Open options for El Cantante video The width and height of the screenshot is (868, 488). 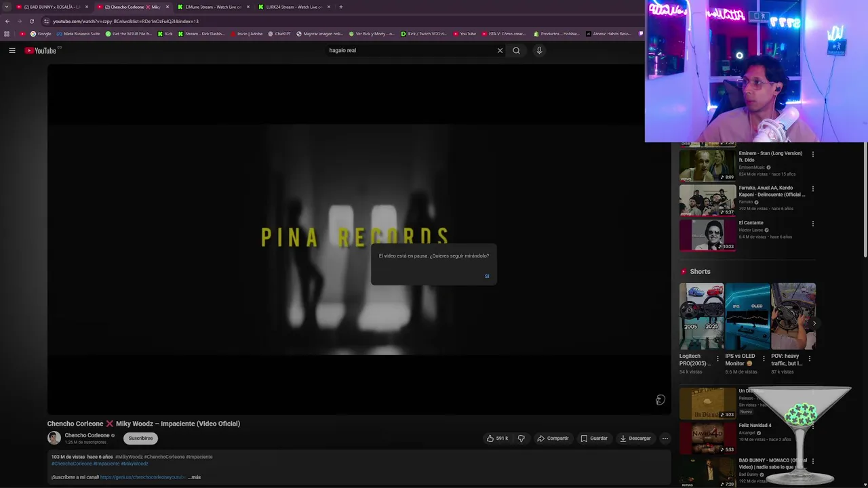tap(812, 224)
